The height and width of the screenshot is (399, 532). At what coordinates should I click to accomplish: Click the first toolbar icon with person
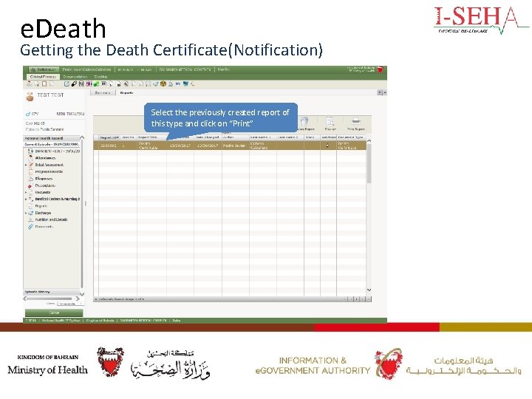click(30, 83)
